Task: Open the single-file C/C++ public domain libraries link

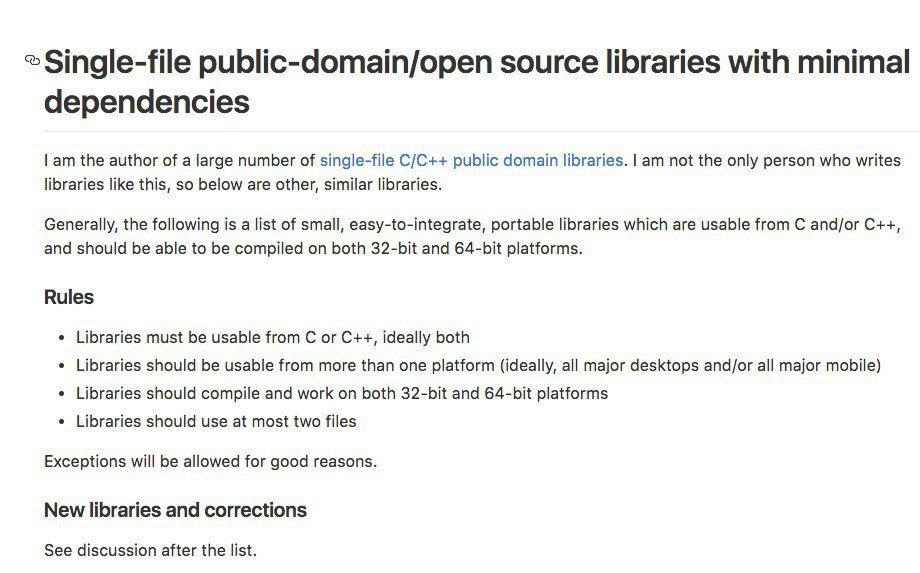Action: 471,160
